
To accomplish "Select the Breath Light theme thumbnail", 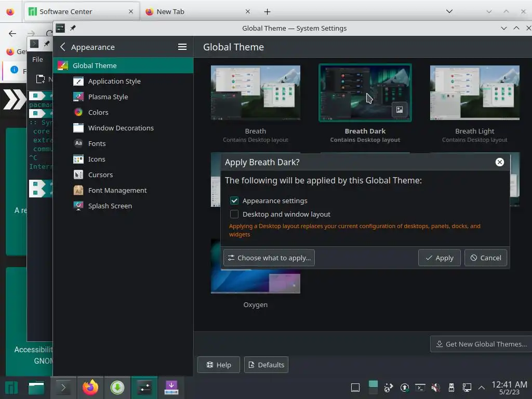I will click(x=475, y=92).
